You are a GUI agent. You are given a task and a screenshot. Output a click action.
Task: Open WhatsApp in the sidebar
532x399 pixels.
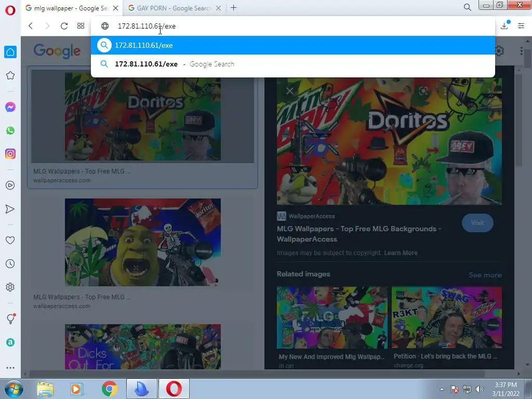pyautogui.click(x=10, y=130)
